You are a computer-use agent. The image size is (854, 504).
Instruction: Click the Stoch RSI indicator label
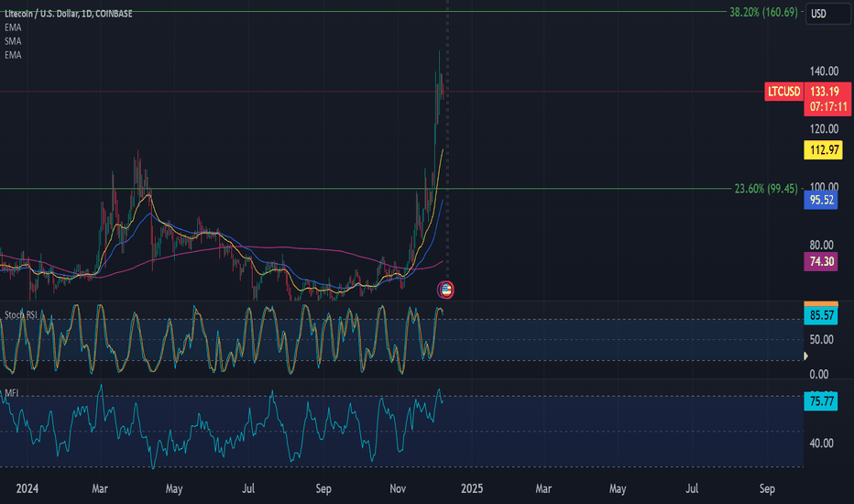click(21, 315)
